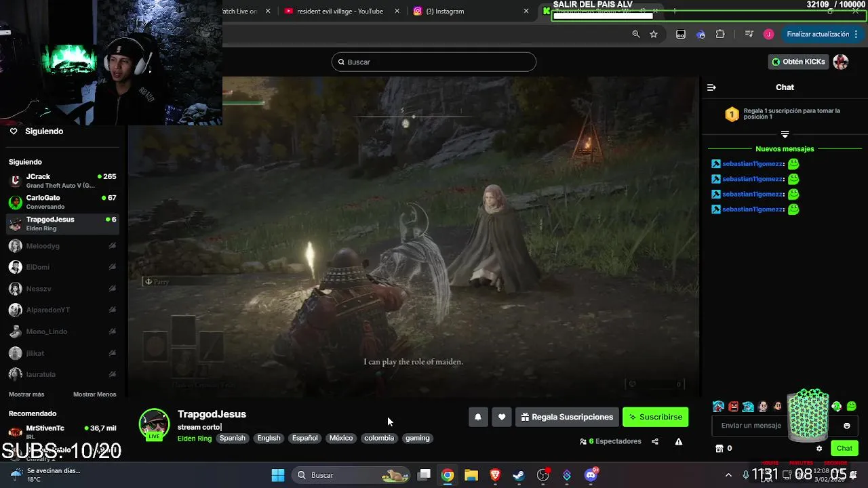This screenshot has width=868, height=488.
Task: Open MrStivenTc recommended channel
Action: pos(64,432)
